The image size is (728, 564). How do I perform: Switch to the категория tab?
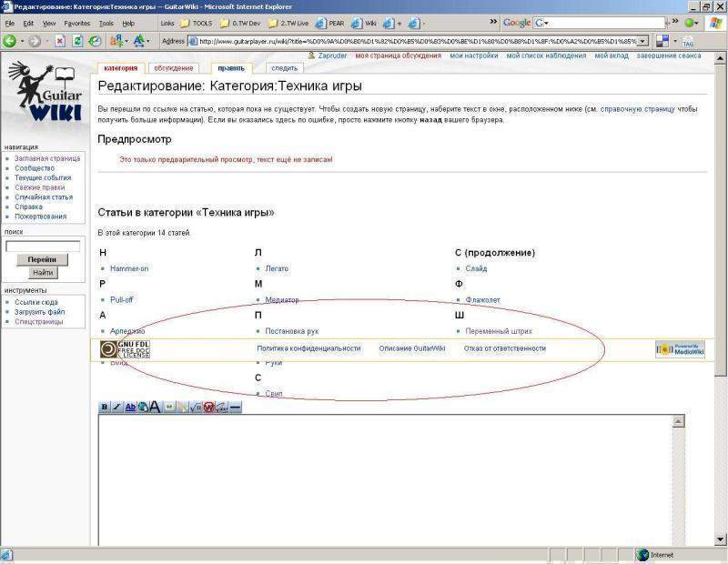121,68
